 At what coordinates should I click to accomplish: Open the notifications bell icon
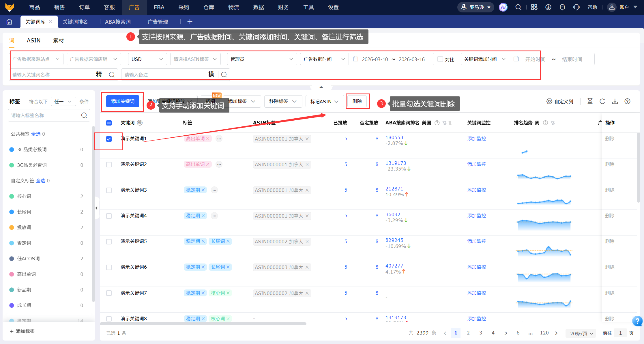pos(562,8)
